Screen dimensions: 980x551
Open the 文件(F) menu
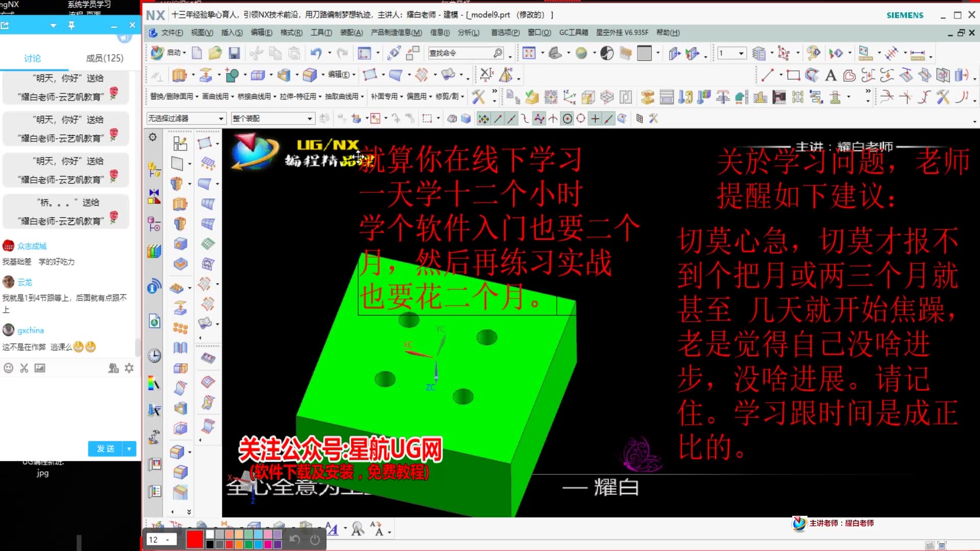click(x=172, y=33)
